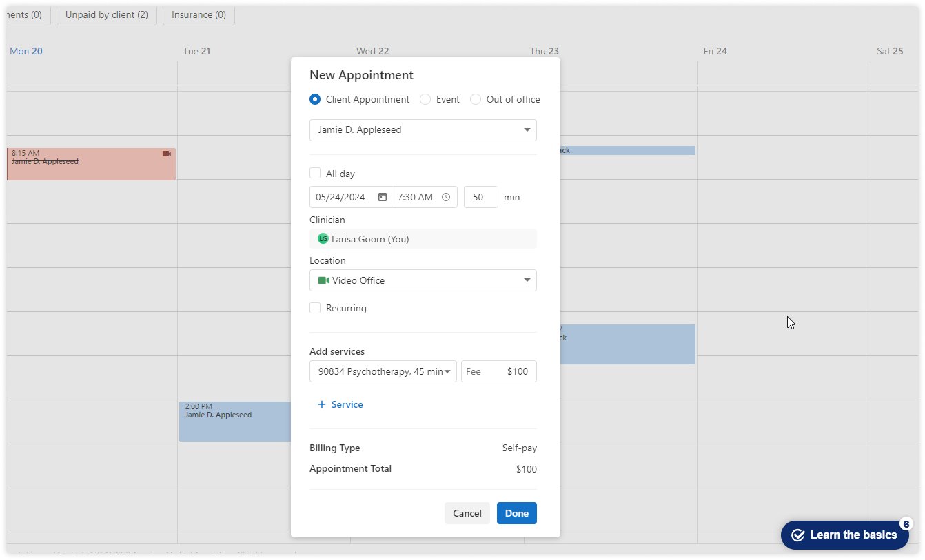Select the Out of office option

click(x=476, y=99)
